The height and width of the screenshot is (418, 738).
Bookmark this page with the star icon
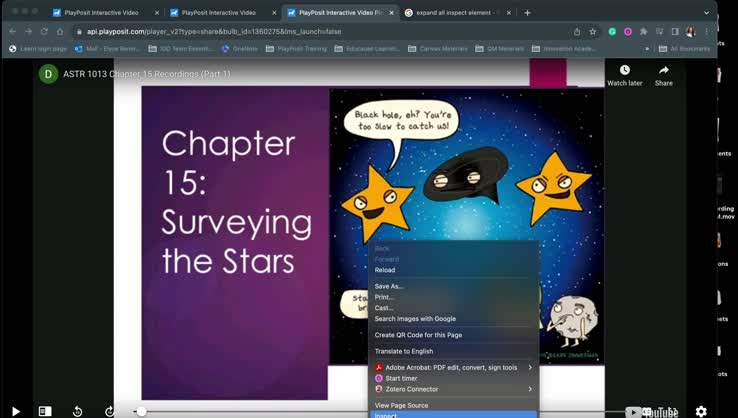pyautogui.click(x=593, y=31)
